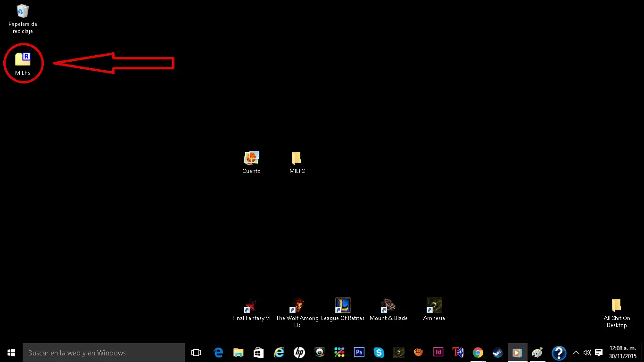Open the orange glove icon in the taskbar
644x362 pixels.
point(419,353)
